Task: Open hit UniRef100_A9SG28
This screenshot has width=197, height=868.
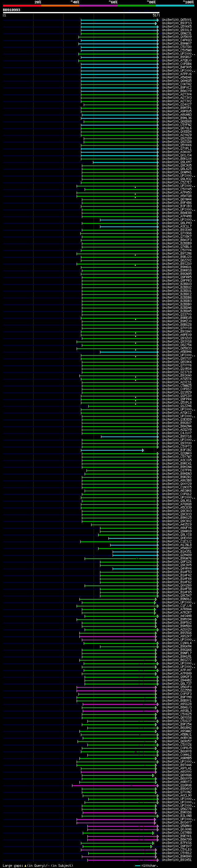Action: [x=176, y=704]
